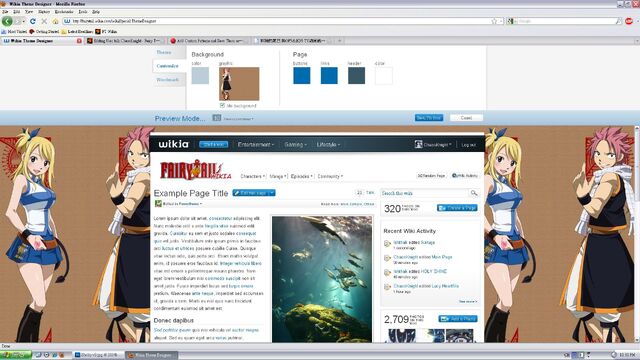Open the Fairy Tail Wikia logo
This screenshot has width=640, height=360.
[x=195, y=170]
